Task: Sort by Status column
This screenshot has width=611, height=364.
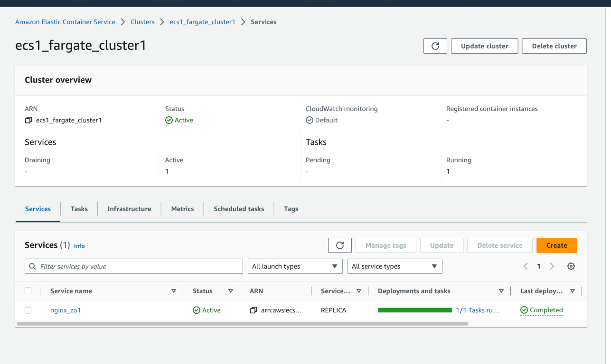Action: [x=231, y=291]
